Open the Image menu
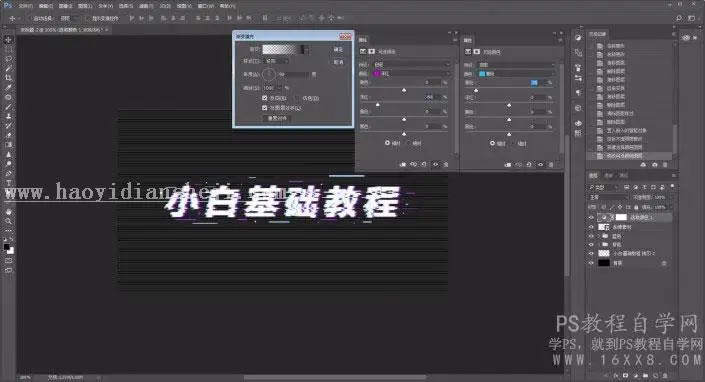The image size is (705, 382). coord(66,6)
